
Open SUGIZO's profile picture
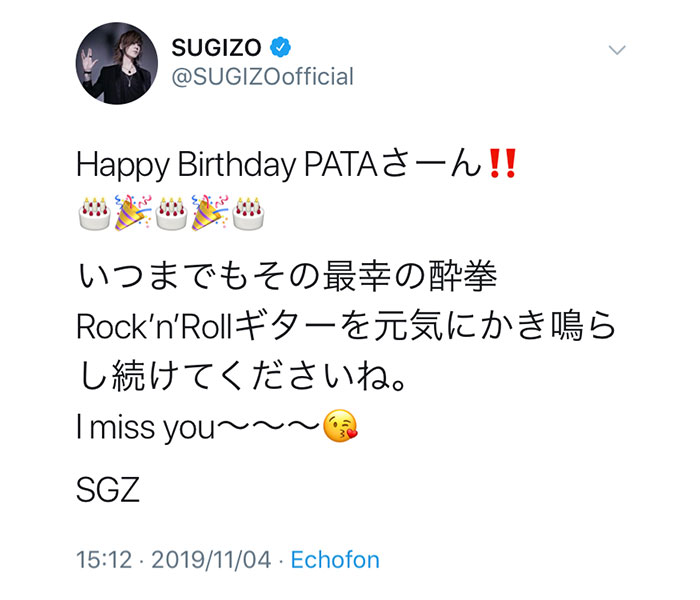117,63
